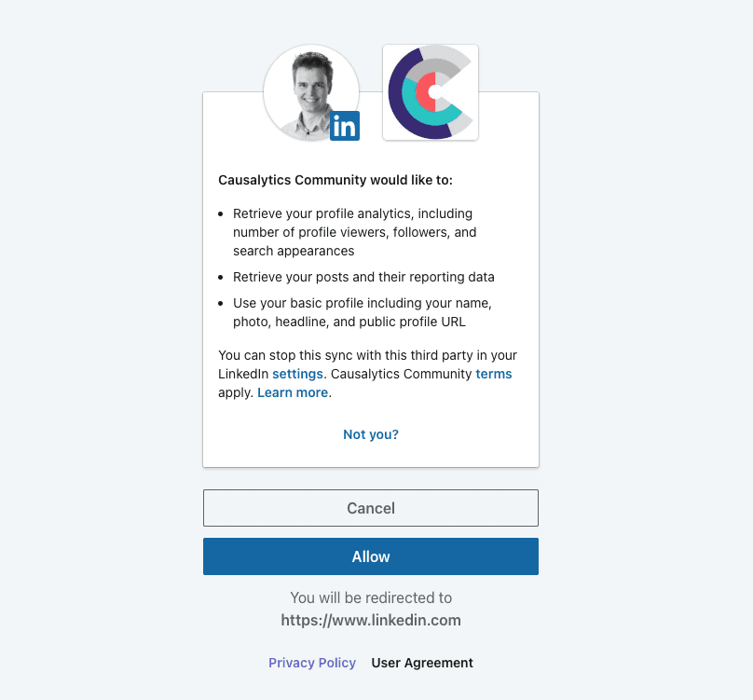Click the bullet dot beside "Retrieve your posts"

(221, 277)
